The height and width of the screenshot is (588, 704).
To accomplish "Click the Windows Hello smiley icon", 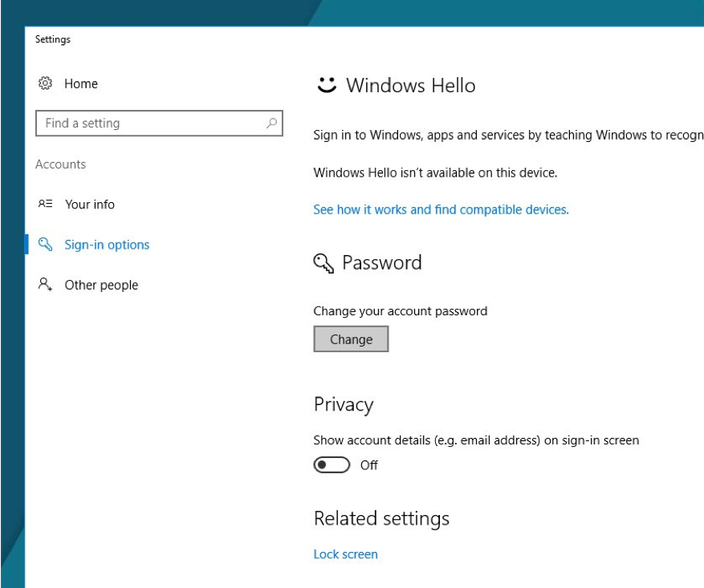I will tap(327, 85).
